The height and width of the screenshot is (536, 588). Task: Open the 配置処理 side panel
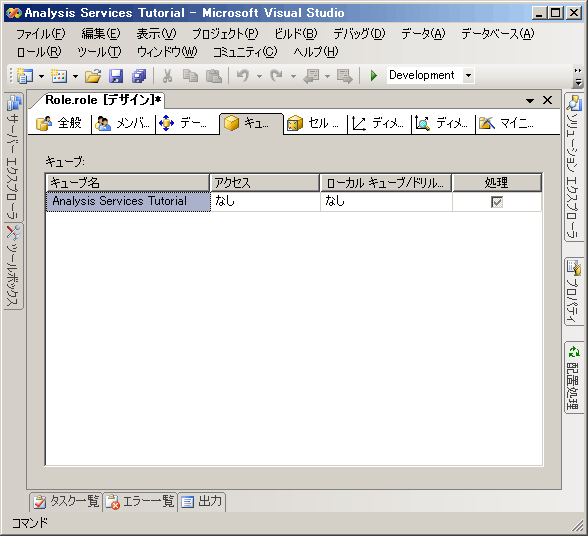574,378
